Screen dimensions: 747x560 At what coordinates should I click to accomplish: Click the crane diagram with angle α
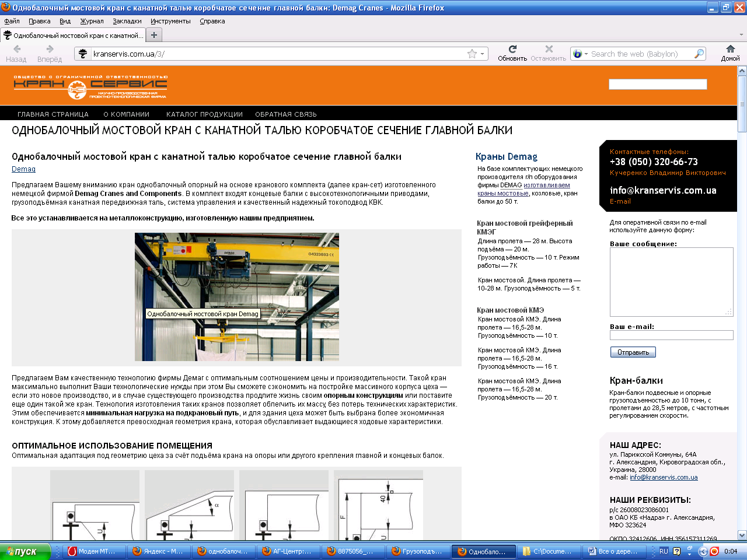tap(189, 505)
